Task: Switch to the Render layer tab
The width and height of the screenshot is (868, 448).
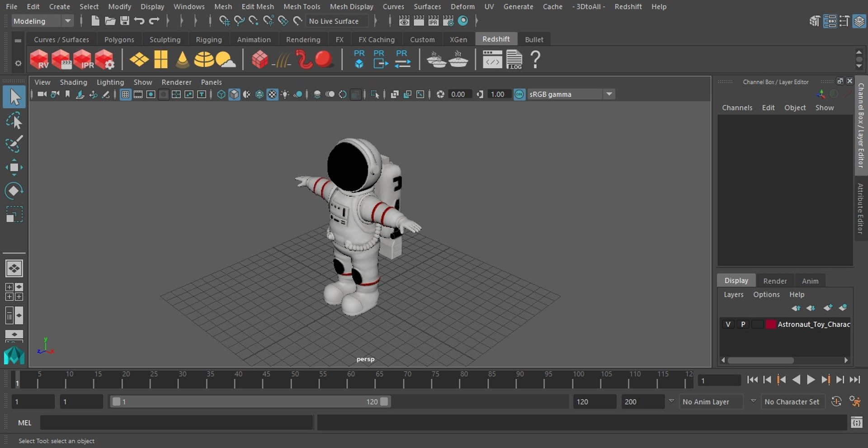Action: (x=775, y=281)
